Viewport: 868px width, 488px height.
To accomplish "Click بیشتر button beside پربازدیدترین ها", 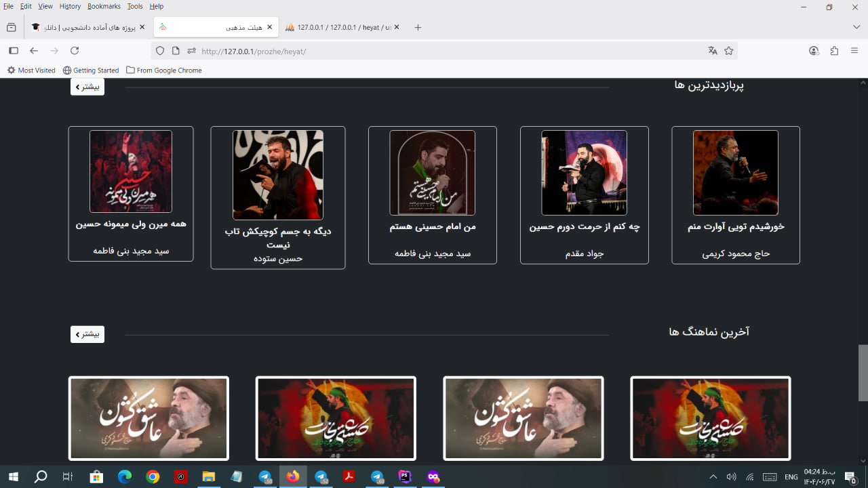I will (87, 87).
